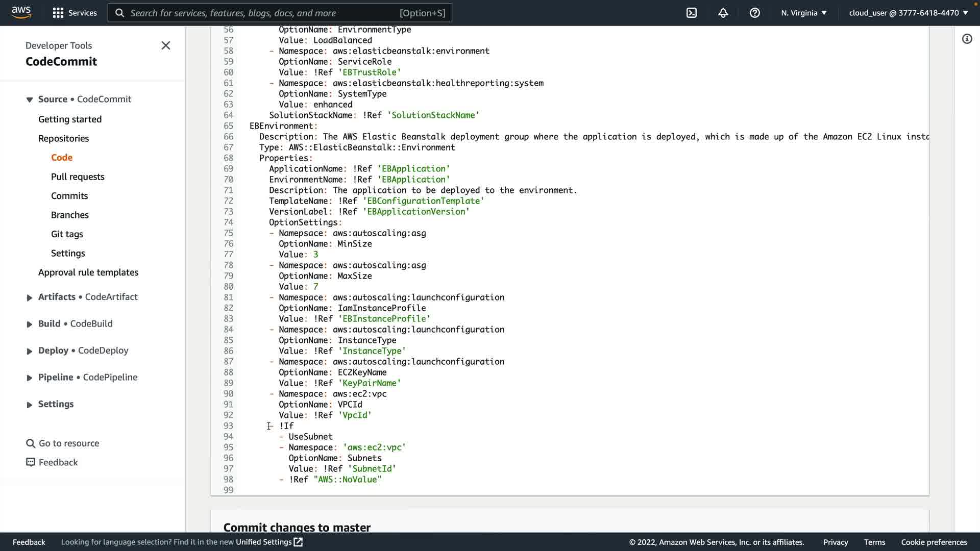
Task: Expand the Build CodeBuild section
Action: [x=30, y=324]
